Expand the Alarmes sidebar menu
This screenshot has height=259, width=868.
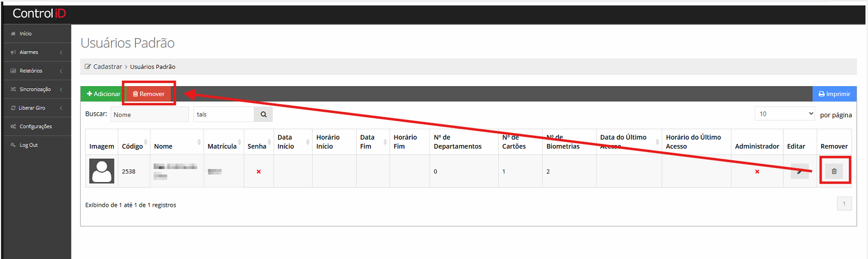coord(36,52)
